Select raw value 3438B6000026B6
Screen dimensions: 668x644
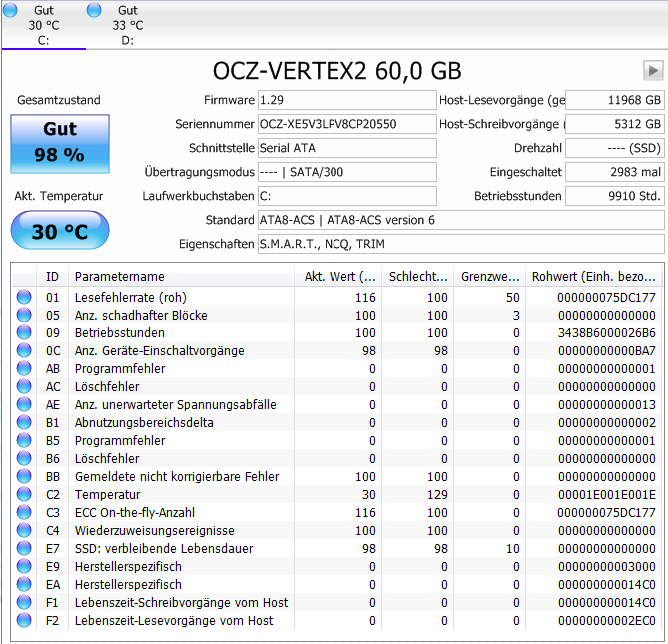pos(607,333)
